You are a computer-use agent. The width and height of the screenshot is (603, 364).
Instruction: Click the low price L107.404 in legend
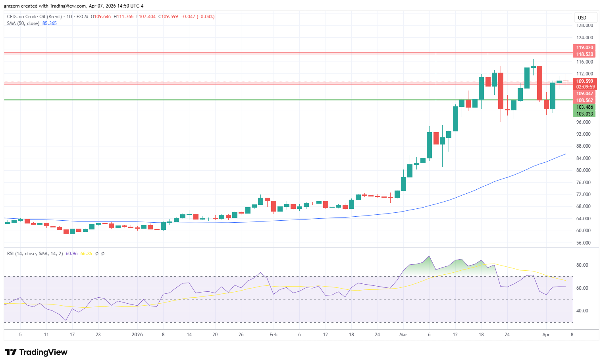coord(146,17)
